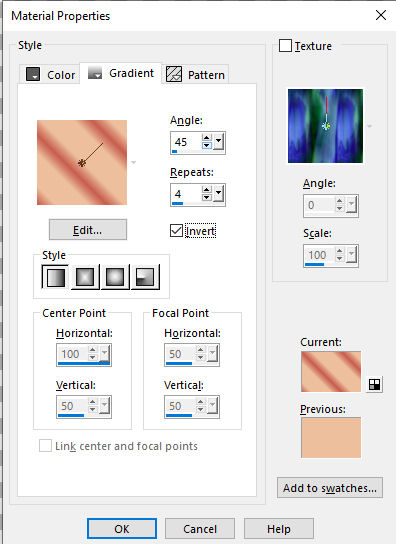This screenshot has height=544, width=396.
Task: Click the Edit... button
Action: [88, 230]
